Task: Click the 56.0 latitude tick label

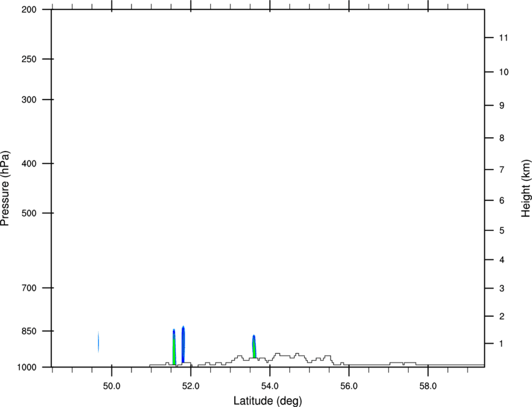Action: (349, 386)
